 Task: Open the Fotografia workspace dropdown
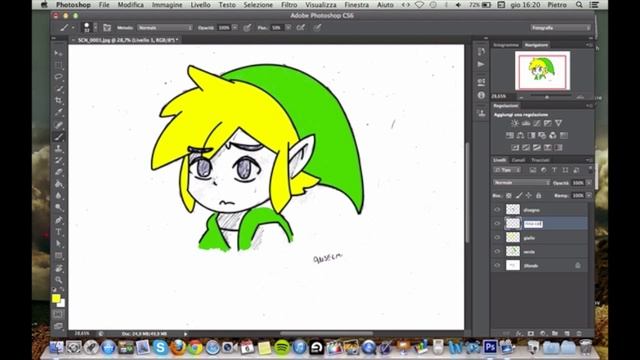(x=560, y=27)
